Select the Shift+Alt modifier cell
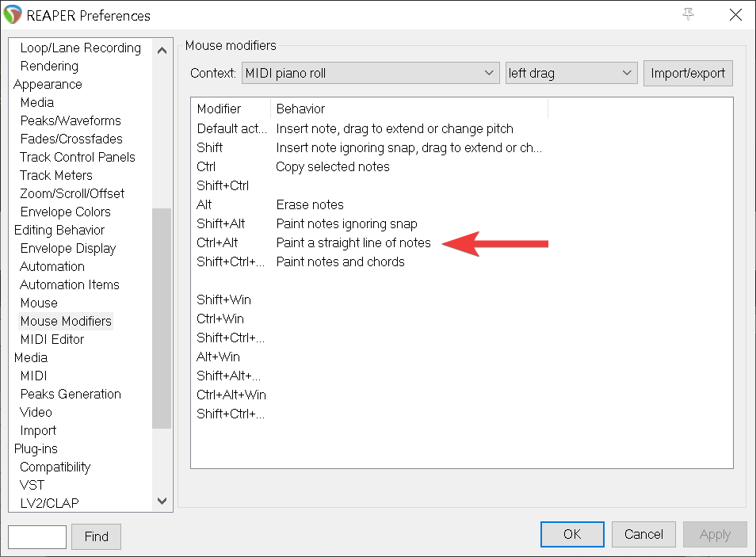This screenshot has width=756, height=557. pos(221,223)
